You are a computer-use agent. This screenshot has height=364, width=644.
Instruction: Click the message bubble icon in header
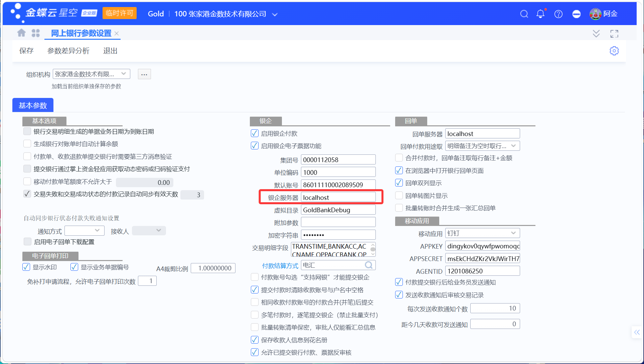point(576,14)
